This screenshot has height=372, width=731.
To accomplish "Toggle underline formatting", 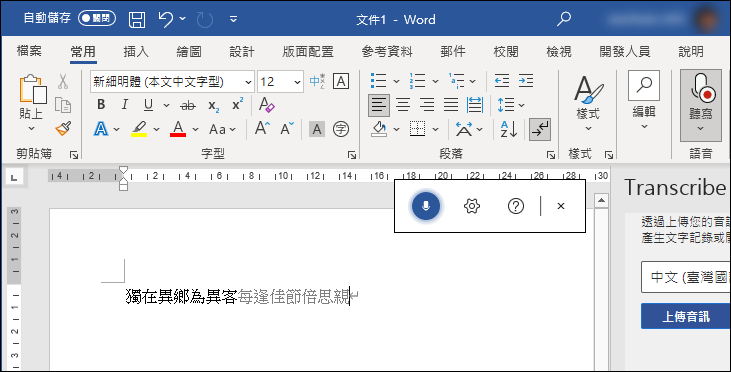I will coord(148,105).
